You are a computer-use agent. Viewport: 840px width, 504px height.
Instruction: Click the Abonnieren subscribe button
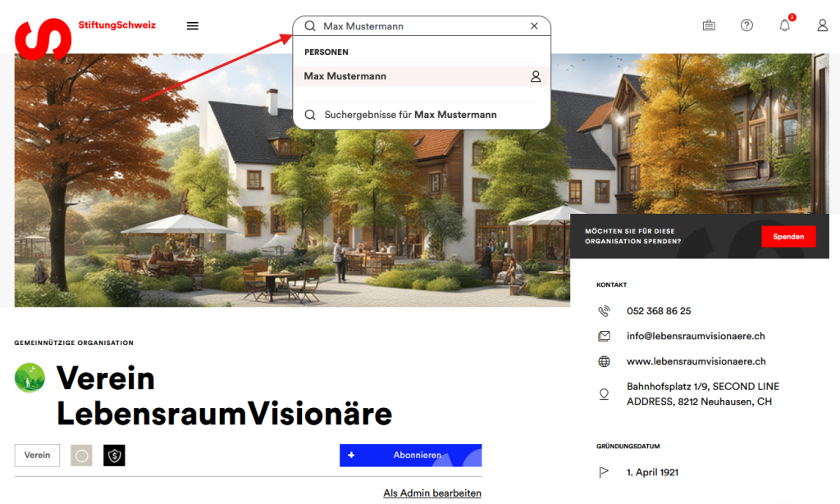pyautogui.click(x=410, y=455)
